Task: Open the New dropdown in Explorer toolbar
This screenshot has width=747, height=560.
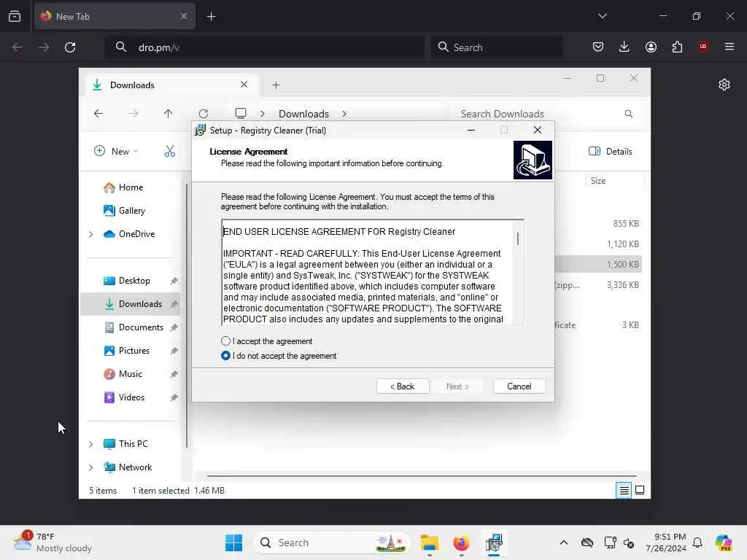Action: [x=116, y=151]
